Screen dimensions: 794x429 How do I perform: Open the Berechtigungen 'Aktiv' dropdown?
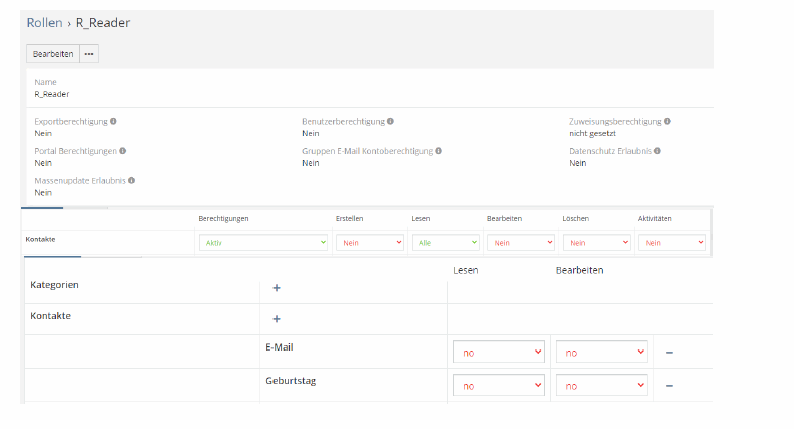pos(263,242)
